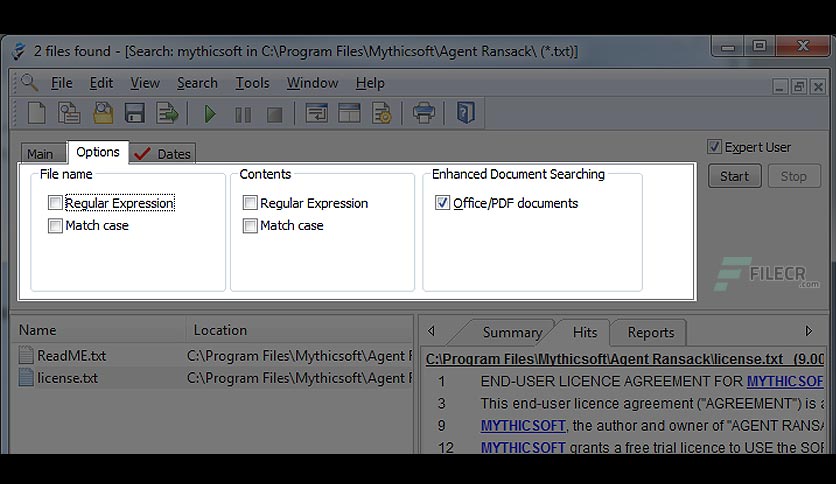Viewport: 836px width, 484px height.
Task: Select license.txt in results list
Action: coord(67,378)
